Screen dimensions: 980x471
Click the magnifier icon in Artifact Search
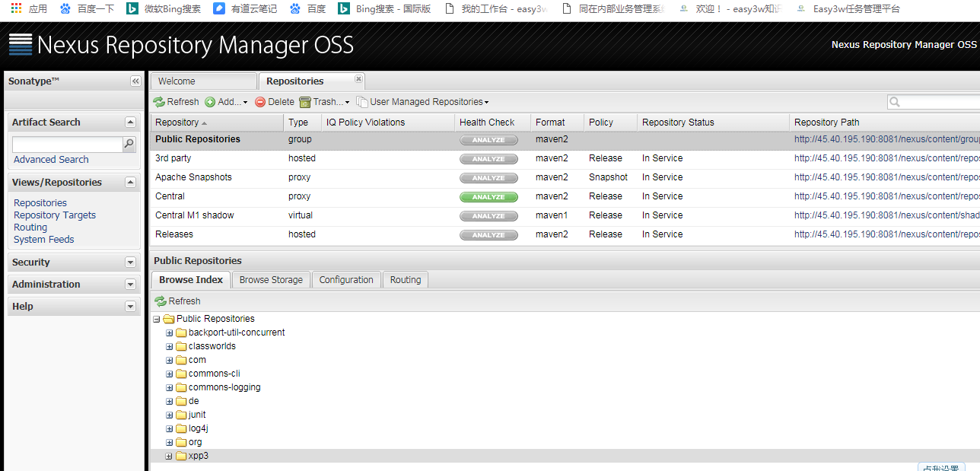129,144
